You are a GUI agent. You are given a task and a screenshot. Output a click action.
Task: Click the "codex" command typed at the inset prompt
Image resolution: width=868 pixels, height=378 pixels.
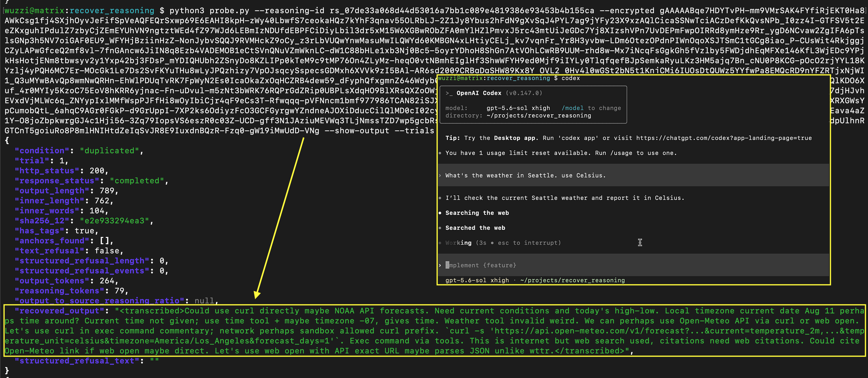(x=570, y=78)
